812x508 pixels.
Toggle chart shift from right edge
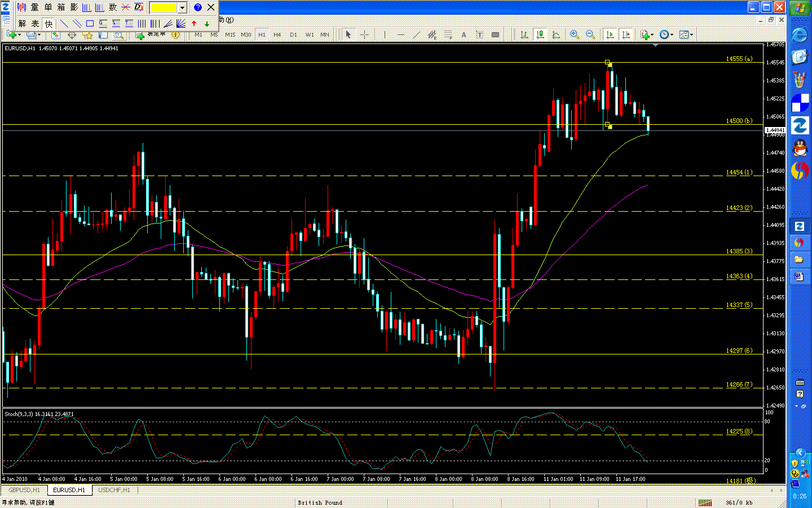tap(625, 34)
